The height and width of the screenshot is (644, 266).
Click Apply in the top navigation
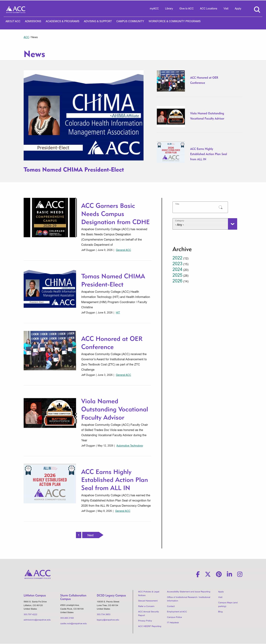click(238, 9)
